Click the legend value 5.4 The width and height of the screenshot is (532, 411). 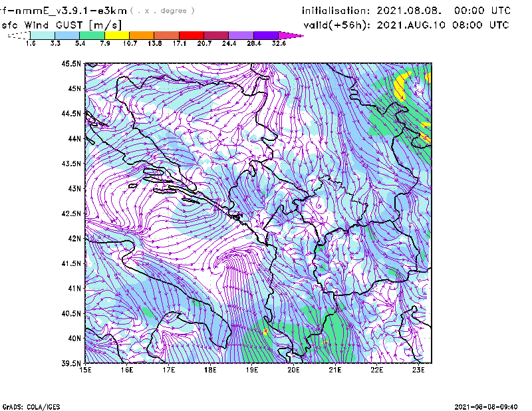[80, 43]
